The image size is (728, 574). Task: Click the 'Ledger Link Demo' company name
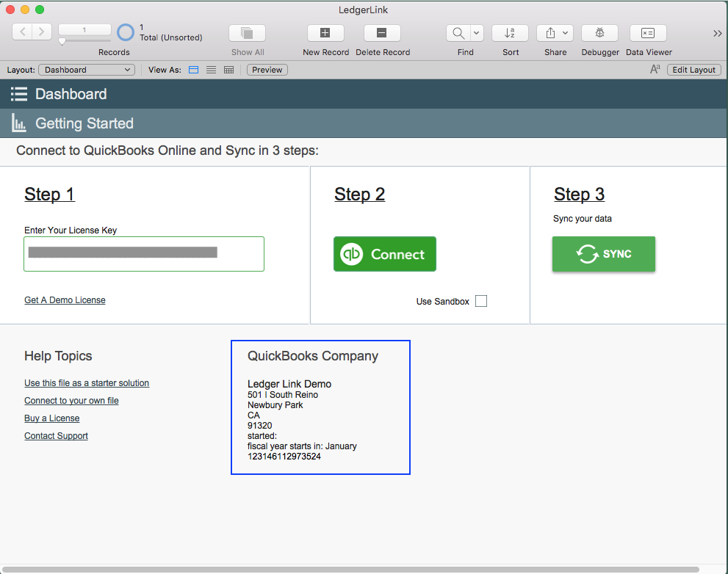[289, 384]
